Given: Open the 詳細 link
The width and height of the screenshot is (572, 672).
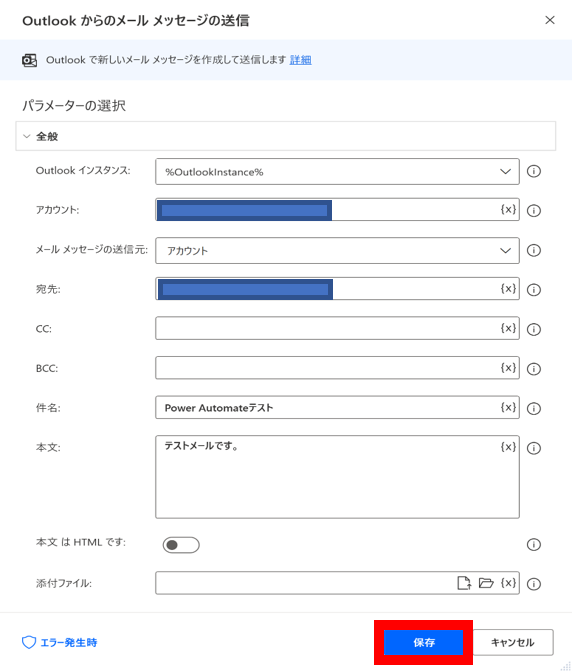Looking at the screenshot, I should coord(300,60).
